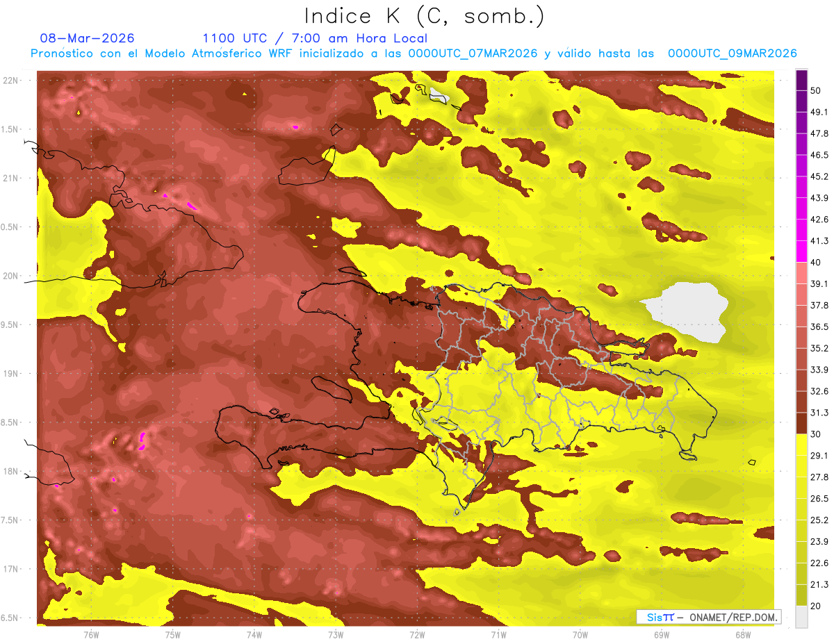Click the "Indice K (C, somb.)" title
834x644 pixels.
(x=425, y=16)
